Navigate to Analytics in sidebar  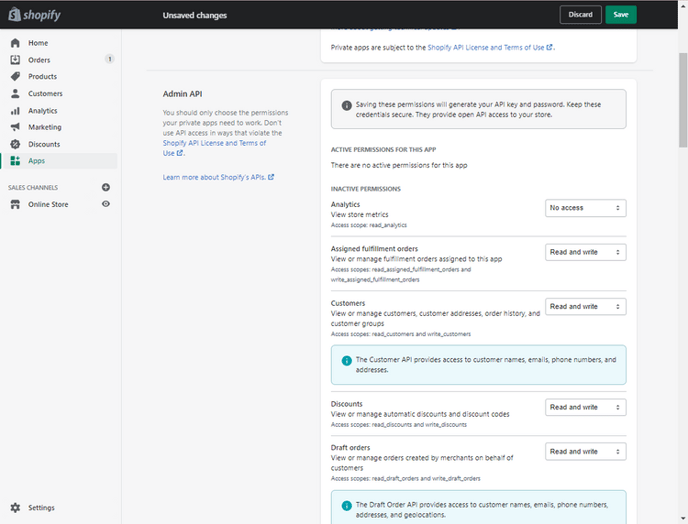point(59,111)
